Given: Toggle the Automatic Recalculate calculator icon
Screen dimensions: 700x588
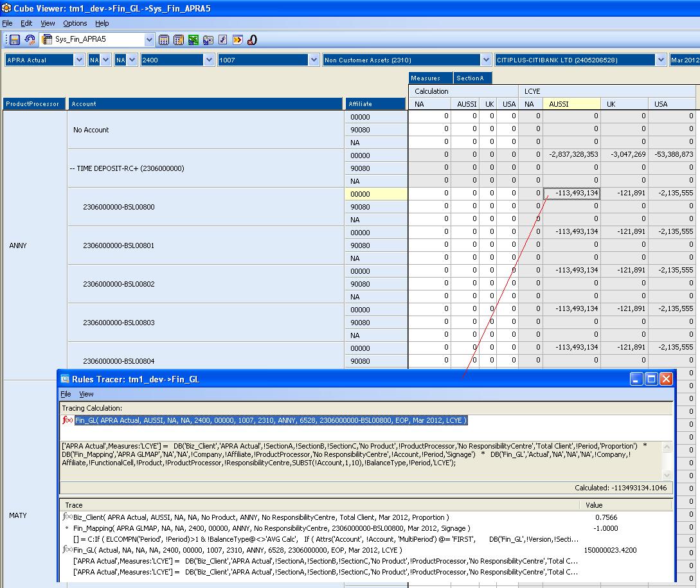Looking at the screenshot, I should pyautogui.click(x=179, y=40).
